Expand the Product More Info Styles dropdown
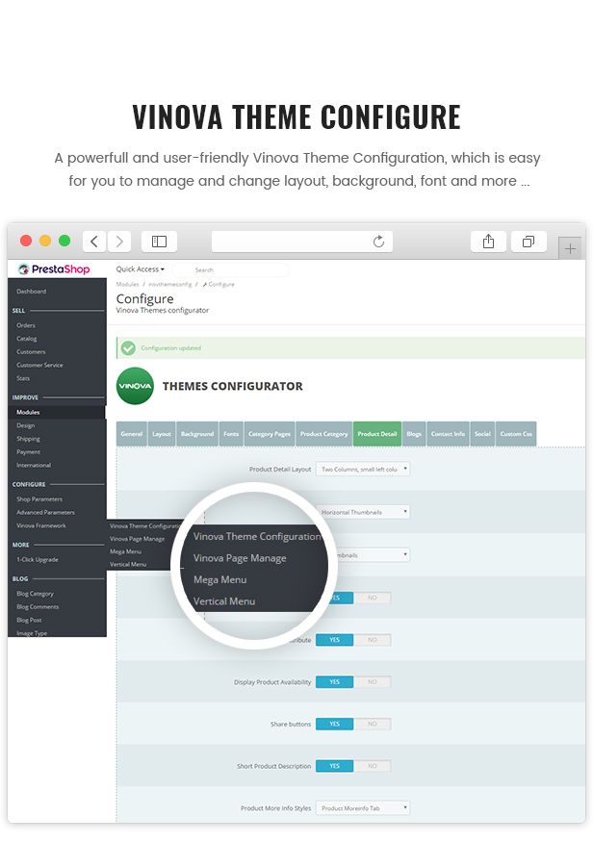Viewport: 593px width, 868px height. 363,808
